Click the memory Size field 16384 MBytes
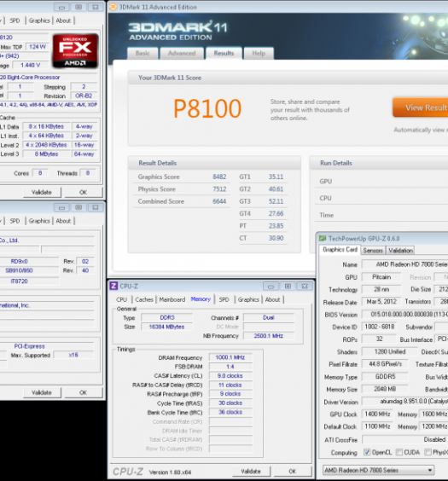 tap(167, 327)
